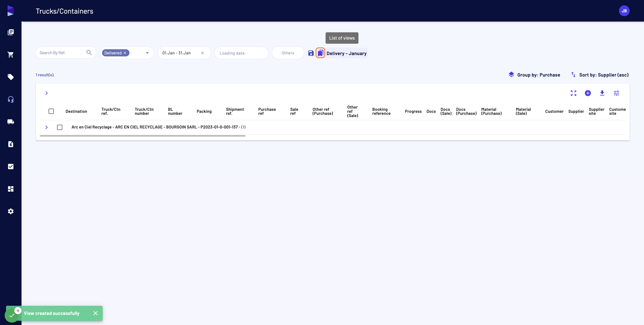Open Group by: Purchase selector
The image size is (644, 325).
[x=534, y=75]
